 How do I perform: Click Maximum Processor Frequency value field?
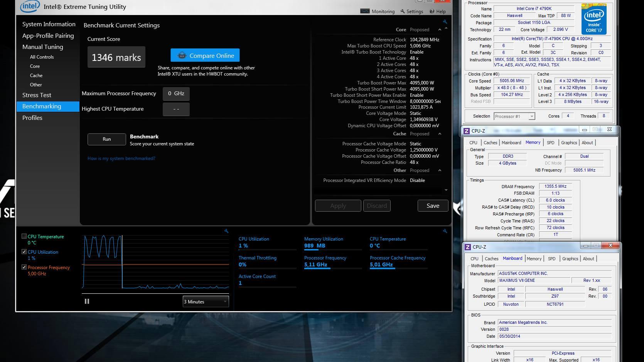click(176, 93)
